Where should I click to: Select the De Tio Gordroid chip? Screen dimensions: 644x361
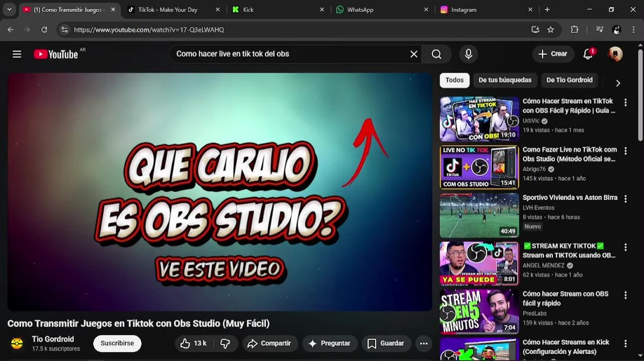point(569,80)
